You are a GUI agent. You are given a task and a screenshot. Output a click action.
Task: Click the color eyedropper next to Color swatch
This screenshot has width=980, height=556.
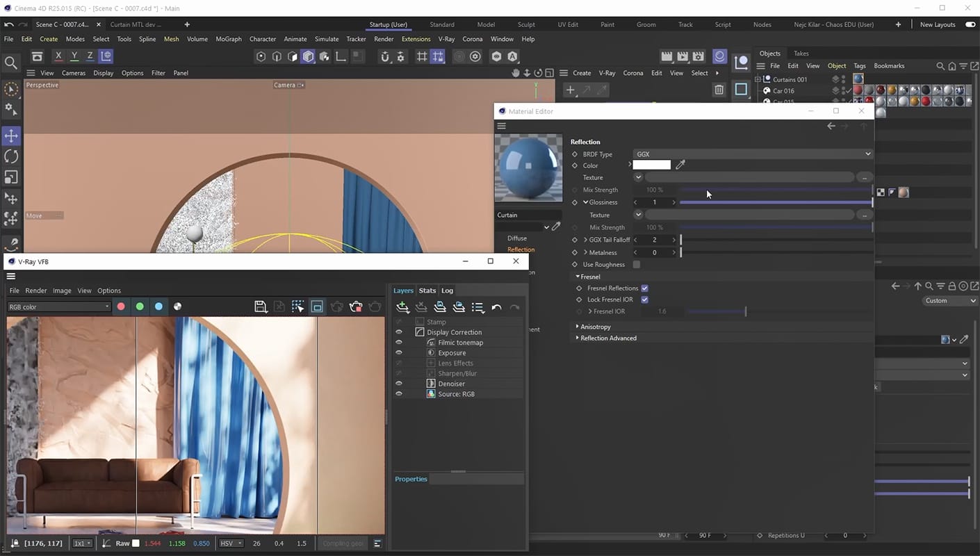coord(680,165)
